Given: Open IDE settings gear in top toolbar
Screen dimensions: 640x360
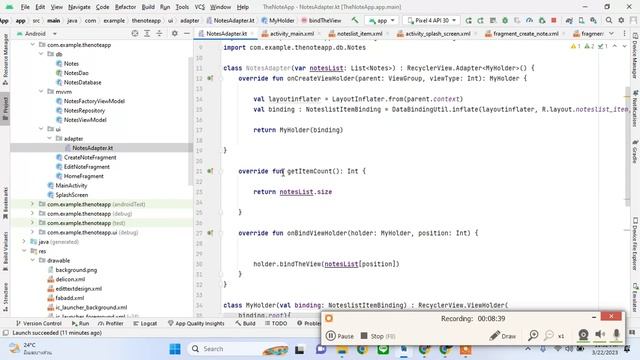Looking at the screenshot, I should [621, 20].
